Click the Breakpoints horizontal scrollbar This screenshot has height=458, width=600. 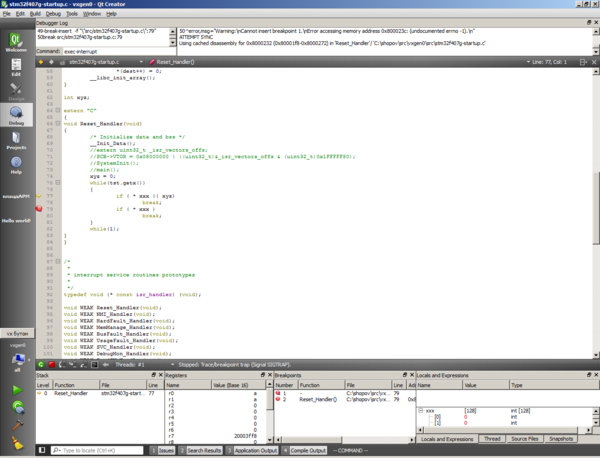tap(344, 440)
